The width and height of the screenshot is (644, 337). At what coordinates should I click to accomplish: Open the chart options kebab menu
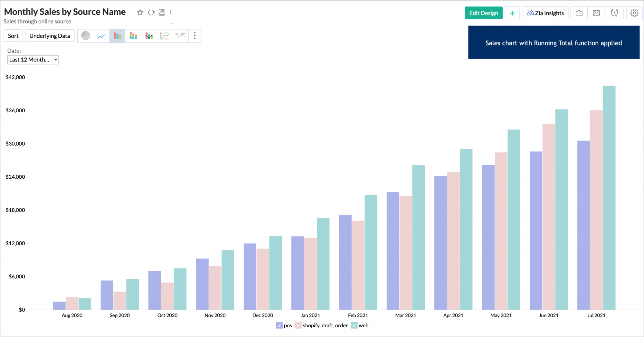coord(171,12)
